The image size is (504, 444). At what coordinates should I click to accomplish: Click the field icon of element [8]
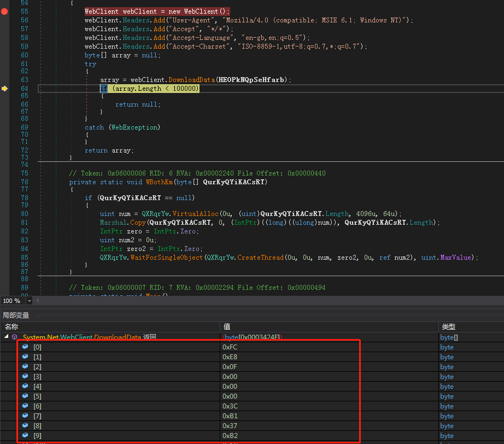coord(25,425)
